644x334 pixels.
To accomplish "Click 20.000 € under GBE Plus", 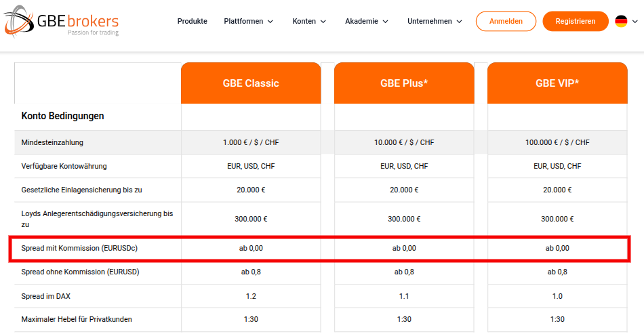I will [404, 190].
